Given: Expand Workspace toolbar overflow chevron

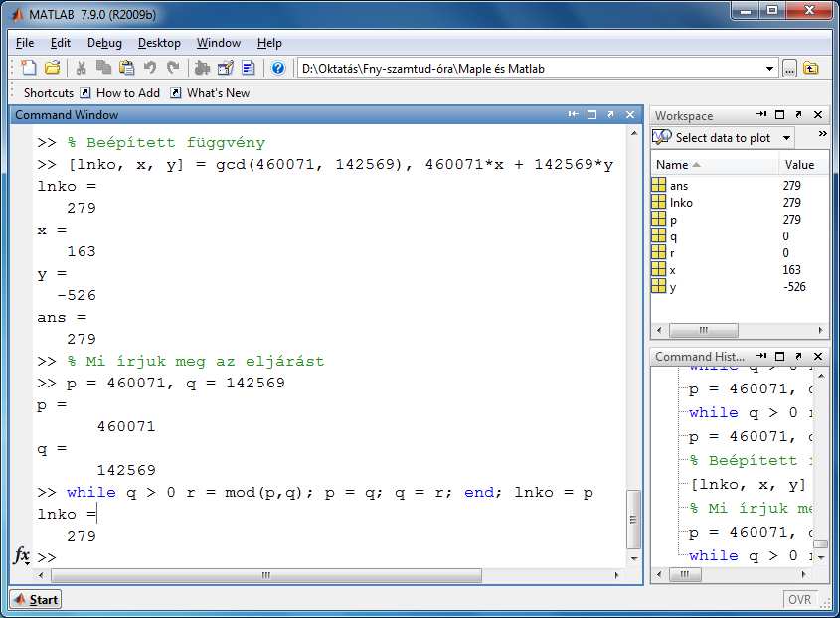Looking at the screenshot, I should [822, 134].
